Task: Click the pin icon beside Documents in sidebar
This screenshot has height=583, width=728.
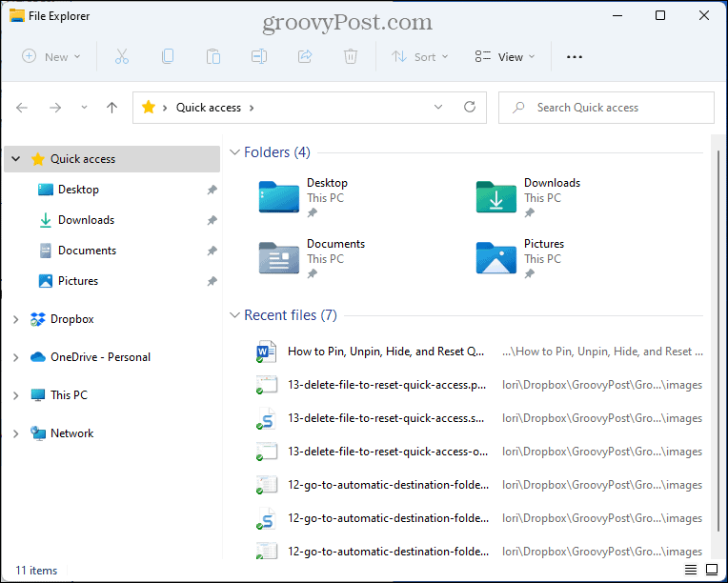Action: click(x=212, y=251)
